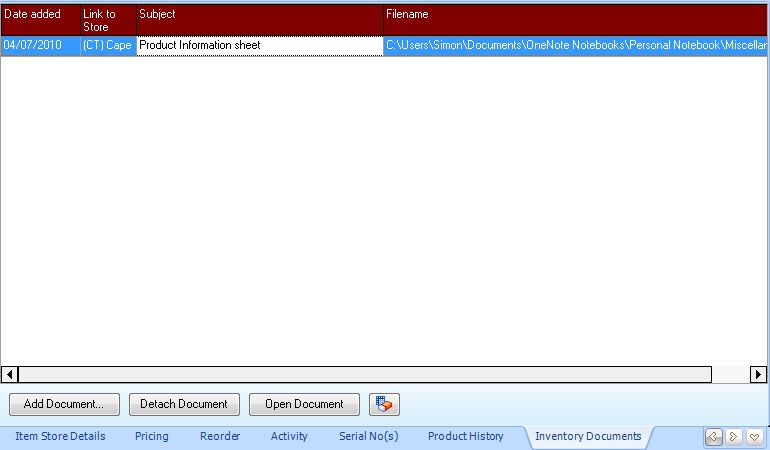Open the tab list dropdown arrow
Viewport: 770px width, 450px height.
[x=755, y=436]
